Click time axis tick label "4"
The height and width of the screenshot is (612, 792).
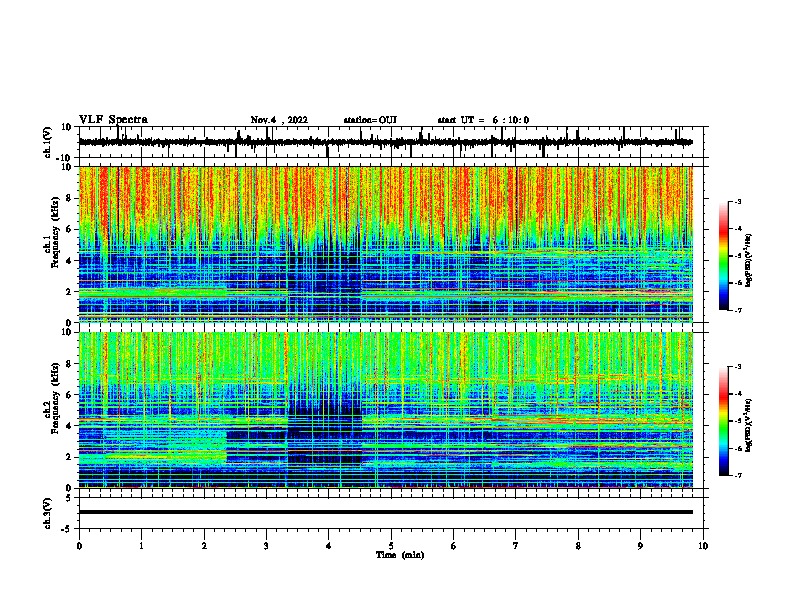pos(329,546)
